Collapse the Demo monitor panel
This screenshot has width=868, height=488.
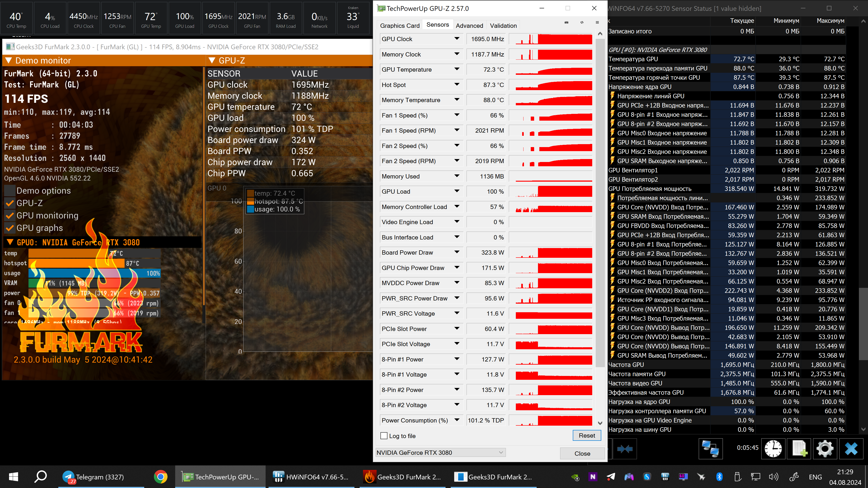click(x=9, y=61)
